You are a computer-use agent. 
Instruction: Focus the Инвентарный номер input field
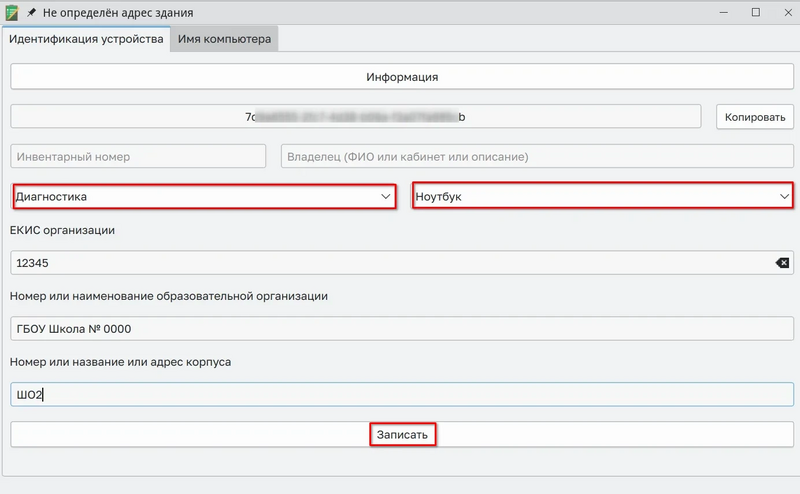pos(139,157)
